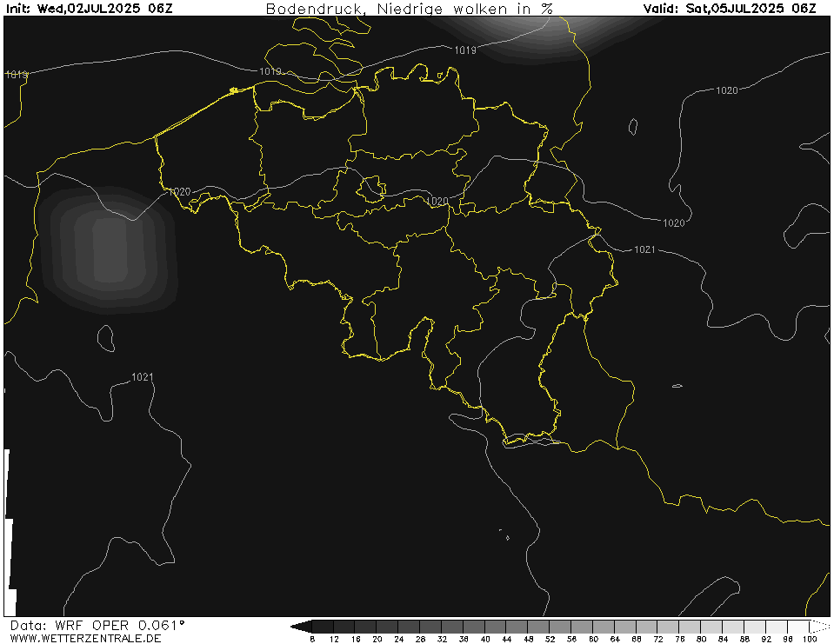This screenshot has width=834, height=644.
Task: Click the scale segment between 28 and 32
Action: coord(431,627)
